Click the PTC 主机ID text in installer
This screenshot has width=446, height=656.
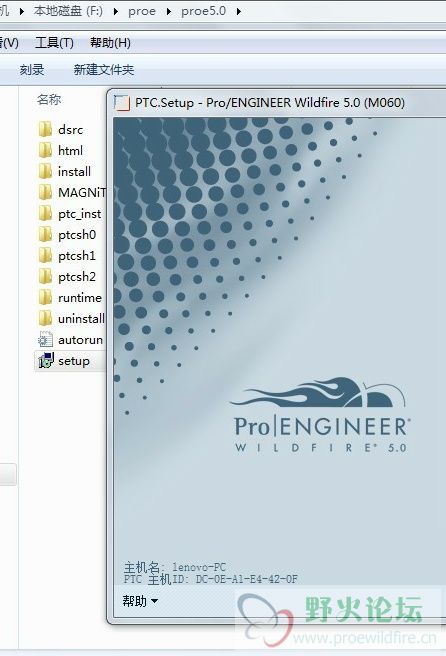[x=210, y=579]
